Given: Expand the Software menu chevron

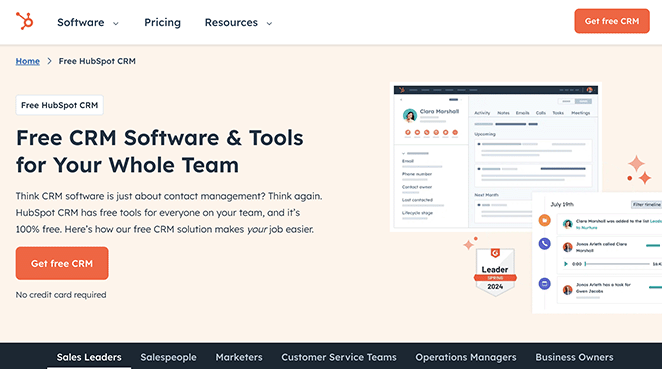Looking at the screenshot, I should click(x=116, y=24).
